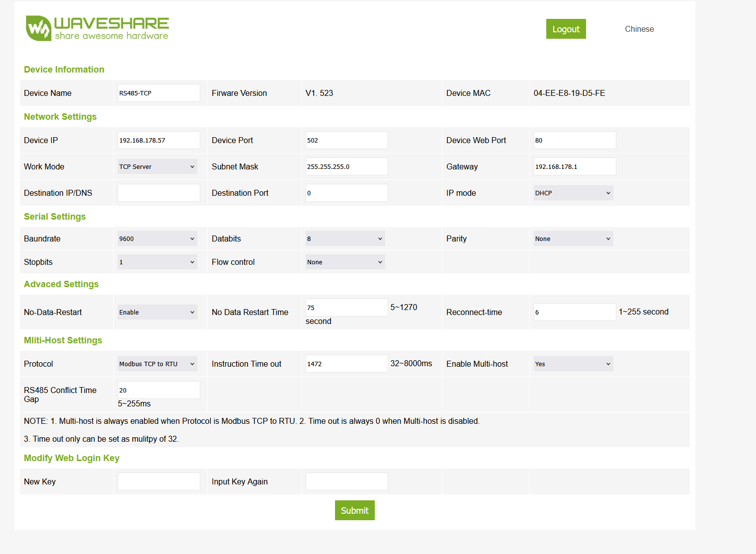Submit the configuration form

[x=354, y=510]
